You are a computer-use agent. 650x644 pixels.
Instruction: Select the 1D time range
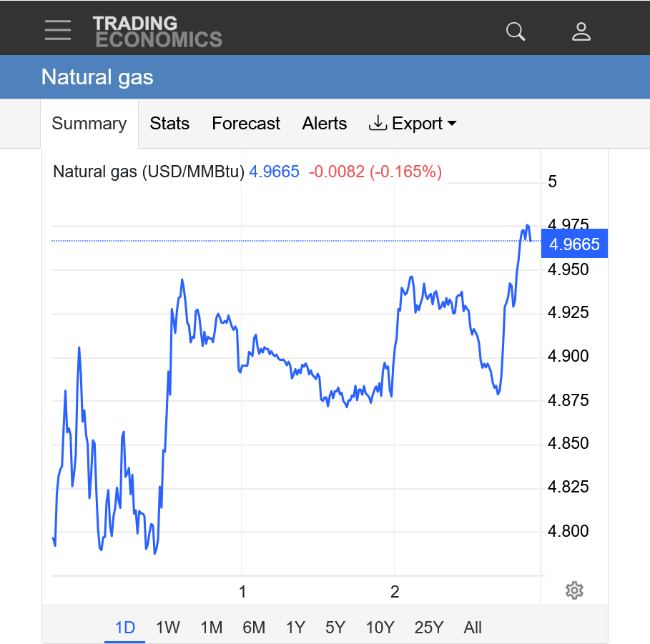tap(125, 628)
